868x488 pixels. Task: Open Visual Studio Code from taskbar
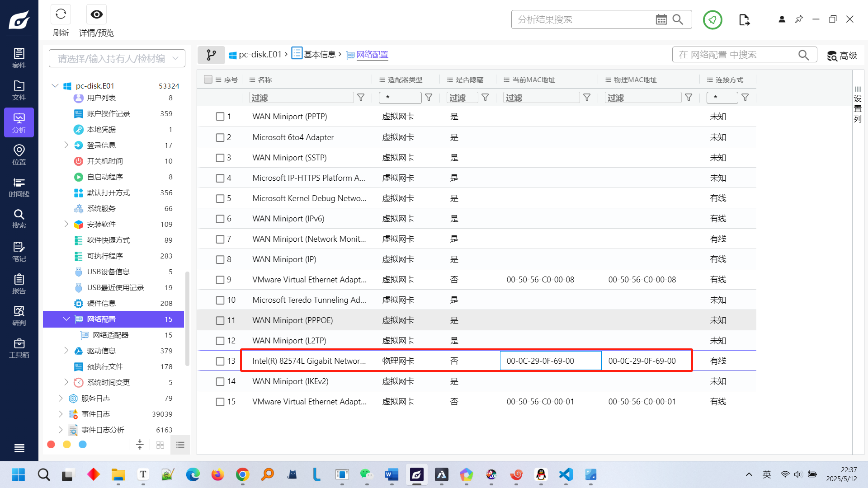[566, 474]
